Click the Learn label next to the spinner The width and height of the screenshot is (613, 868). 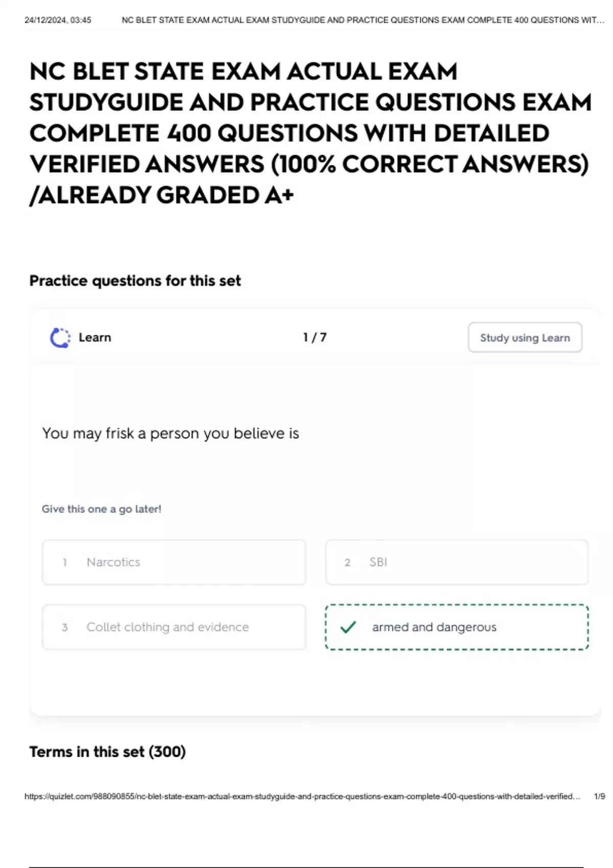[x=95, y=337]
